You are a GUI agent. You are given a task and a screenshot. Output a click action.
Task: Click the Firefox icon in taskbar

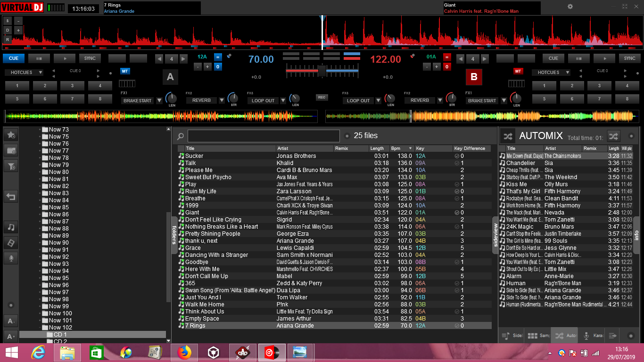(185, 353)
